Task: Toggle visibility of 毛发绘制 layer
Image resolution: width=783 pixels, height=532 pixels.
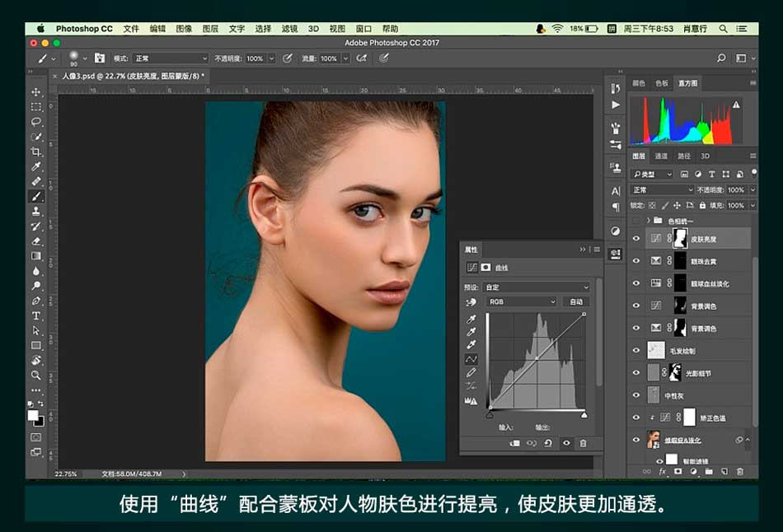Action: [x=635, y=351]
